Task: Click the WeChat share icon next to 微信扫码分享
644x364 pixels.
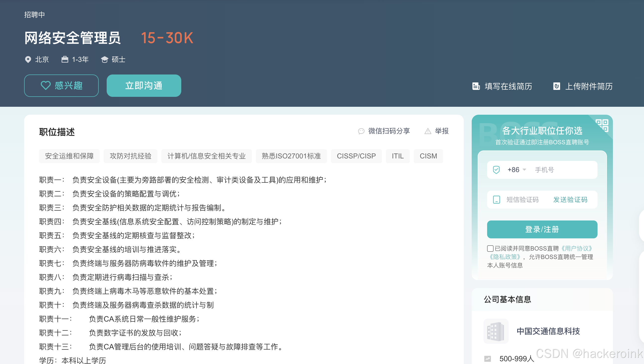Action: (361, 131)
